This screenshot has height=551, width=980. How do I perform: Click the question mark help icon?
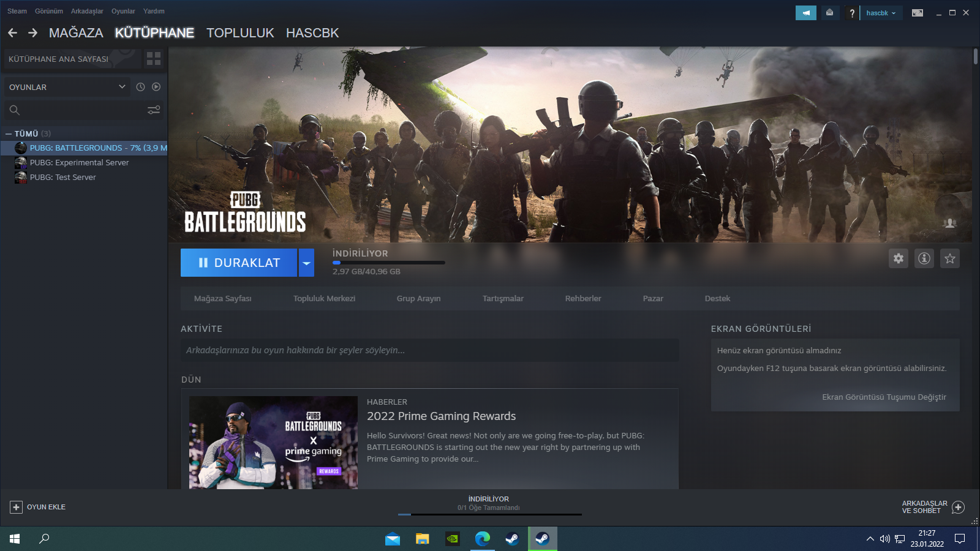[851, 13]
